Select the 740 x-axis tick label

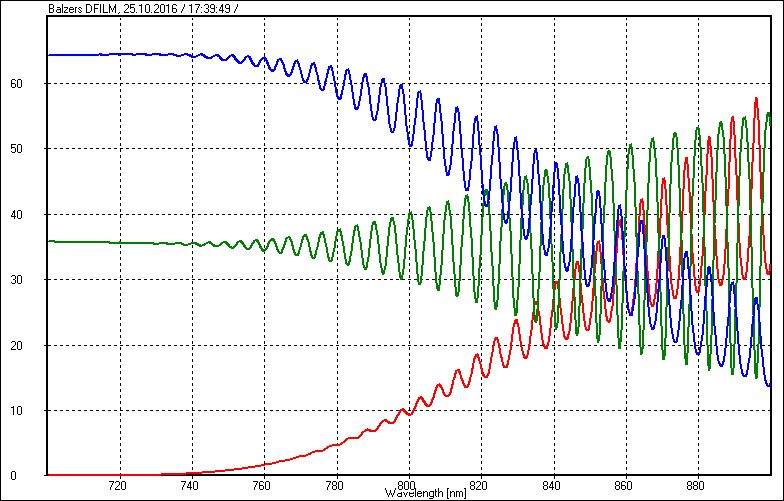coord(190,485)
